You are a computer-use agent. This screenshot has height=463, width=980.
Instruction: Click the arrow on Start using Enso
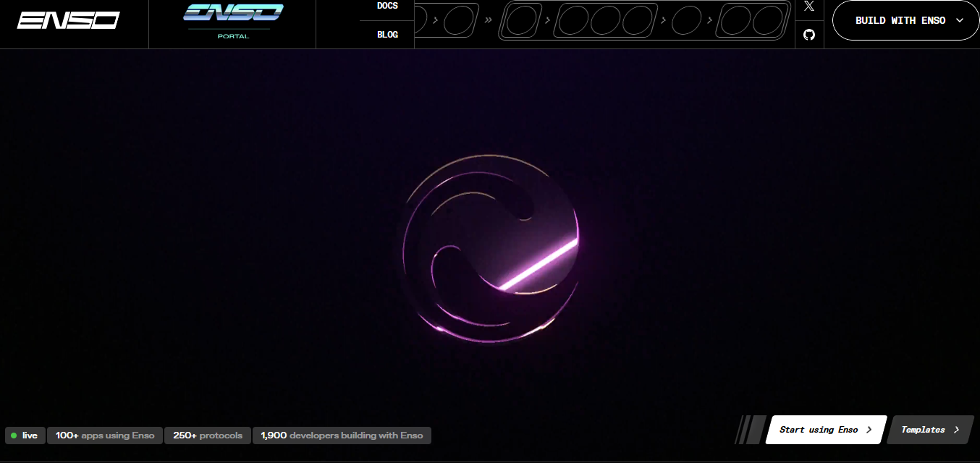869,430
